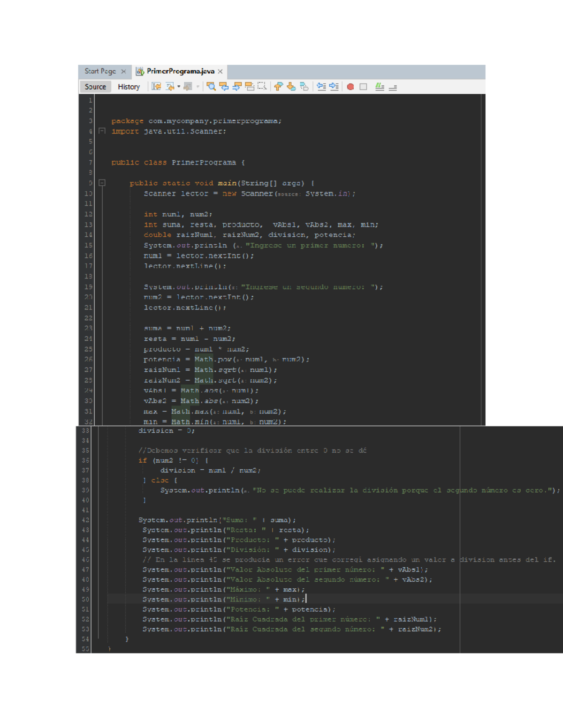This screenshot has width=563, height=728.
Task: Start macro recording with red circle
Action: point(350,87)
